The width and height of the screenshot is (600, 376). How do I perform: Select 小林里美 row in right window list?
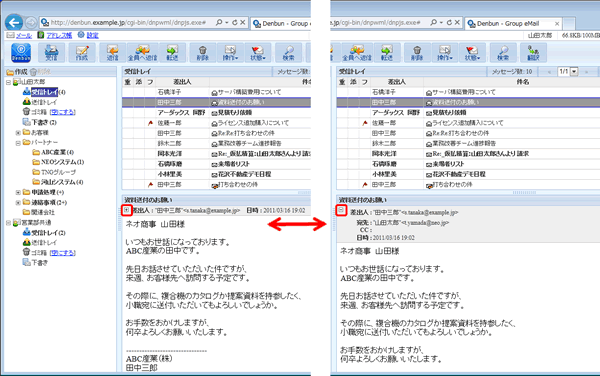pos(468,174)
